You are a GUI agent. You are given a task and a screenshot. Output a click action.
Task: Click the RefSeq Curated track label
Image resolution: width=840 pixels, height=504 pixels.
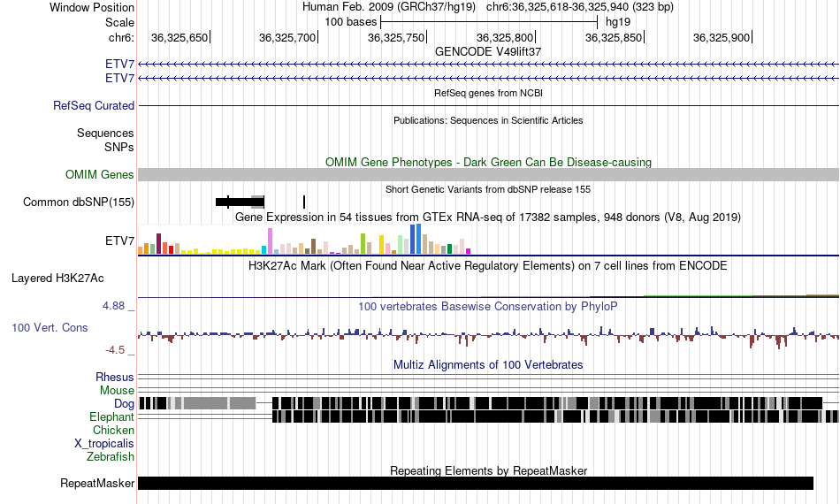coord(94,105)
